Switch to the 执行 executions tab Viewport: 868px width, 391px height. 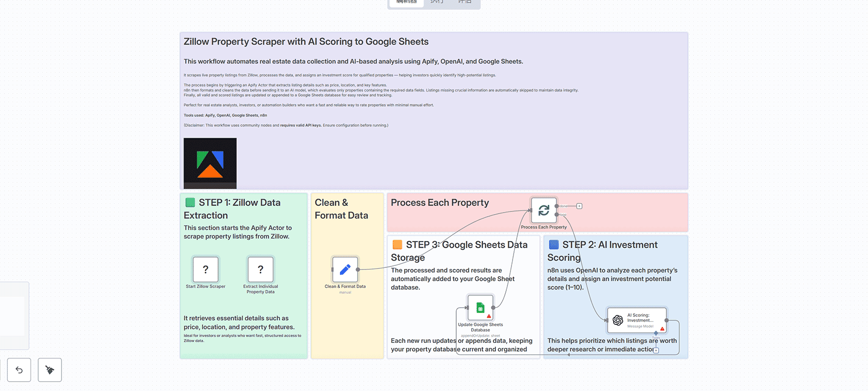pyautogui.click(x=437, y=2)
